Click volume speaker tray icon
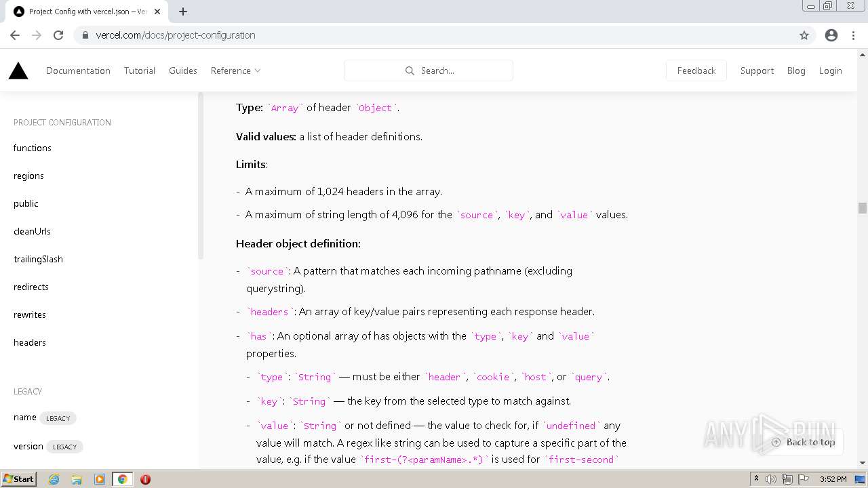Viewport: 868px width, 488px height. click(x=771, y=479)
